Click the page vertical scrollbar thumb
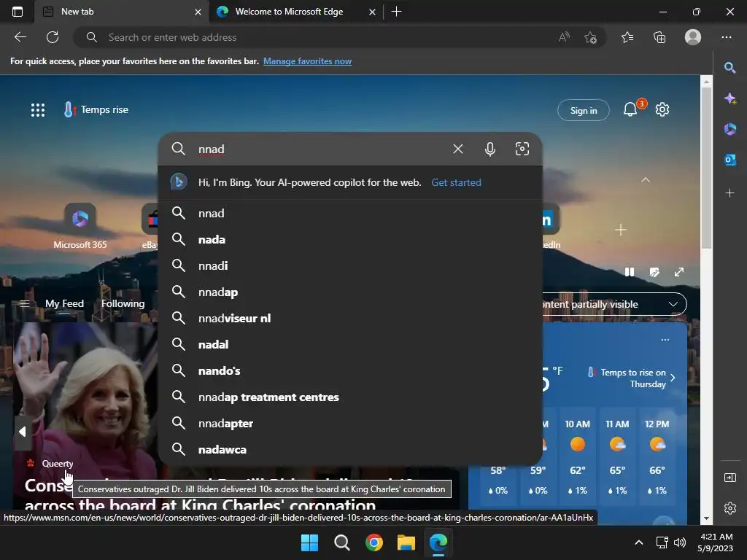 706,167
